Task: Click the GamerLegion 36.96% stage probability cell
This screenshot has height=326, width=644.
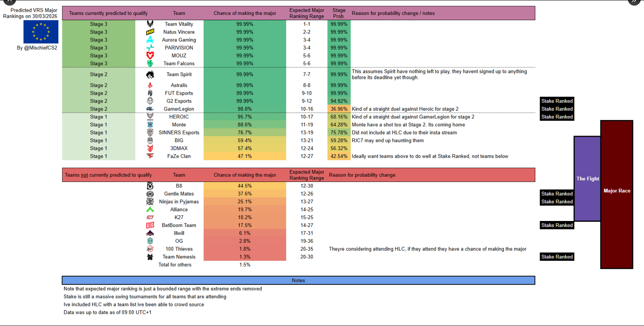Action: pyautogui.click(x=339, y=109)
